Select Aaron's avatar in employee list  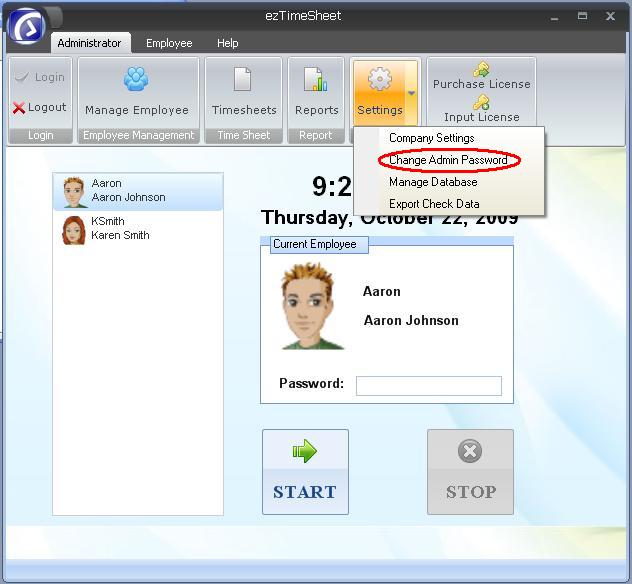click(x=74, y=193)
